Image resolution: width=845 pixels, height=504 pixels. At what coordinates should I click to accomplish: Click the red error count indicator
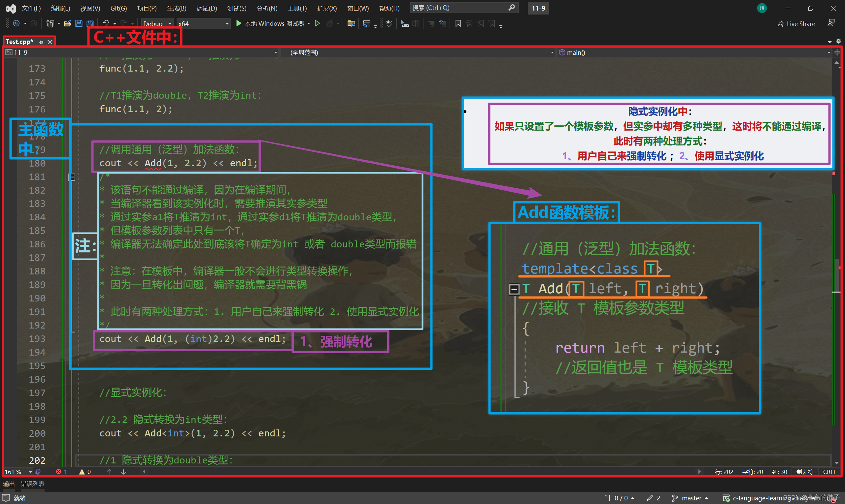click(x=61, y=472)
